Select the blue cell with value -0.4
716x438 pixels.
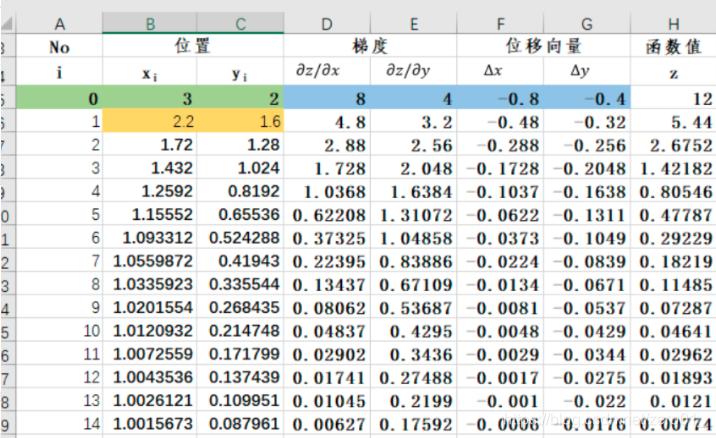pos(587,98)
